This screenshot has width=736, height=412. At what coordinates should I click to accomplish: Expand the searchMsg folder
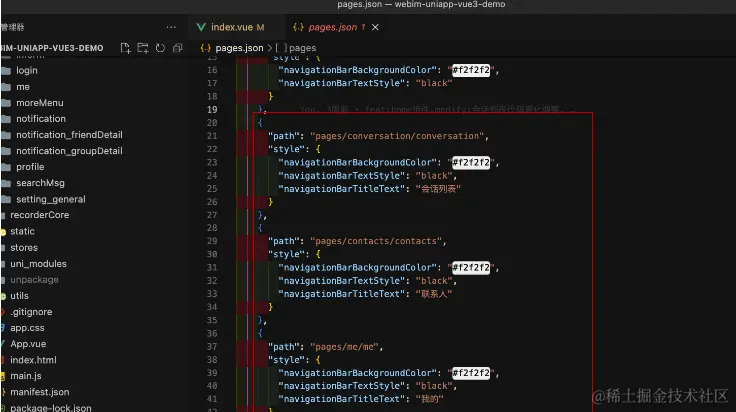[40, 183]
